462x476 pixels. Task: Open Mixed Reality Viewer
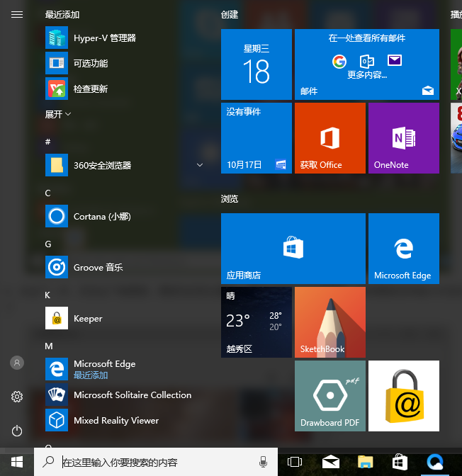click(x=115, y=421)
